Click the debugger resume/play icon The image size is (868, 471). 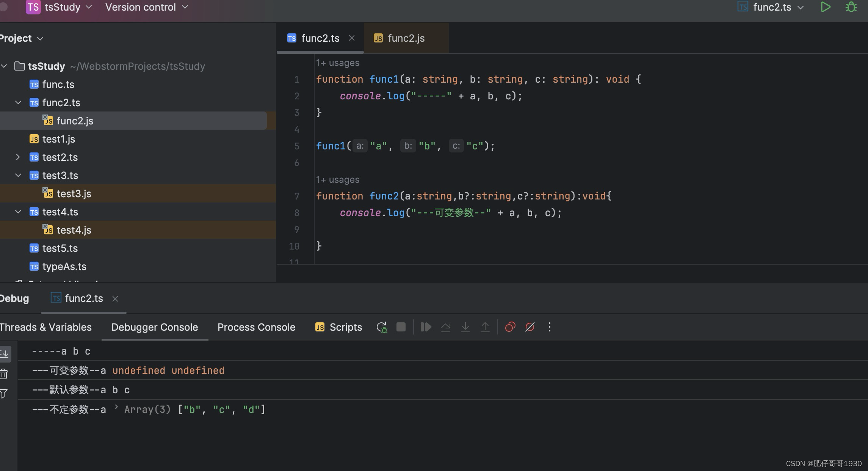(x=425, y=327)
